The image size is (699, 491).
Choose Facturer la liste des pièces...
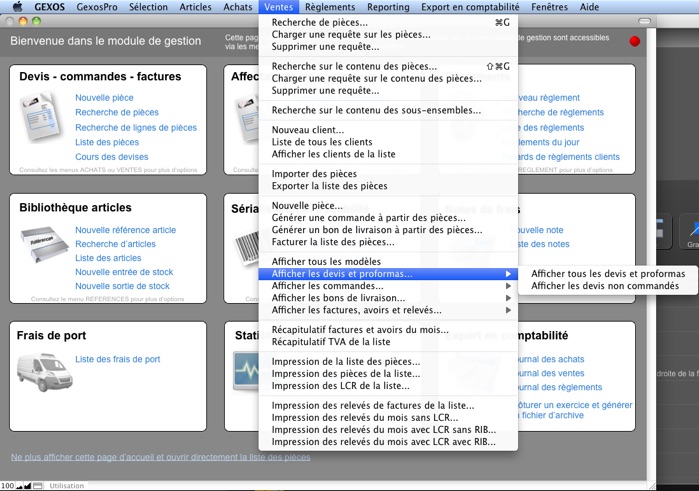point(388,242)
